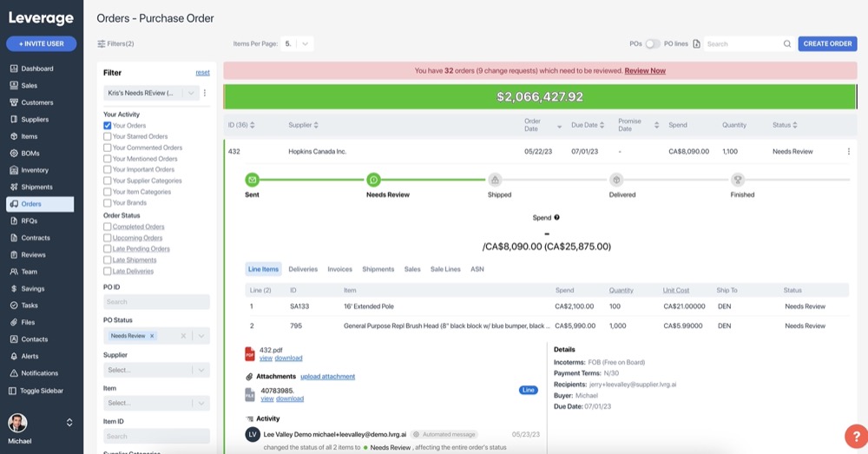This screenshot has height=454, width=868.
Task: Click the Shipped status step icon
Action: coord(495,180)
